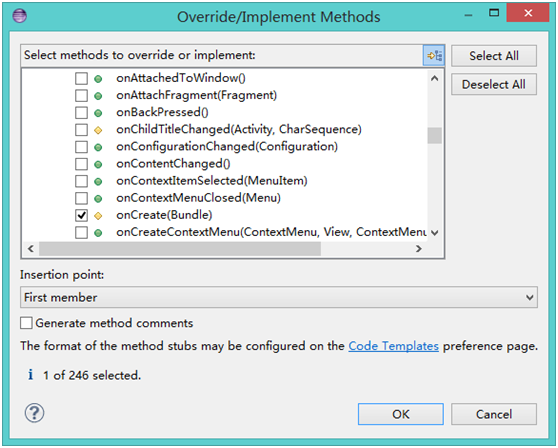
Task: Enable the onBackPressed() checkbox
Action: click(81, 112)
